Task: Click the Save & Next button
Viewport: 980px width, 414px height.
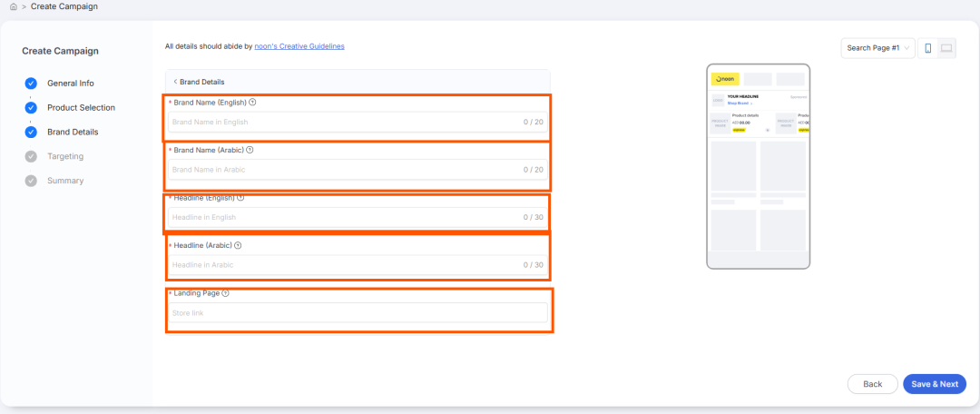Action: coord(934,384)
